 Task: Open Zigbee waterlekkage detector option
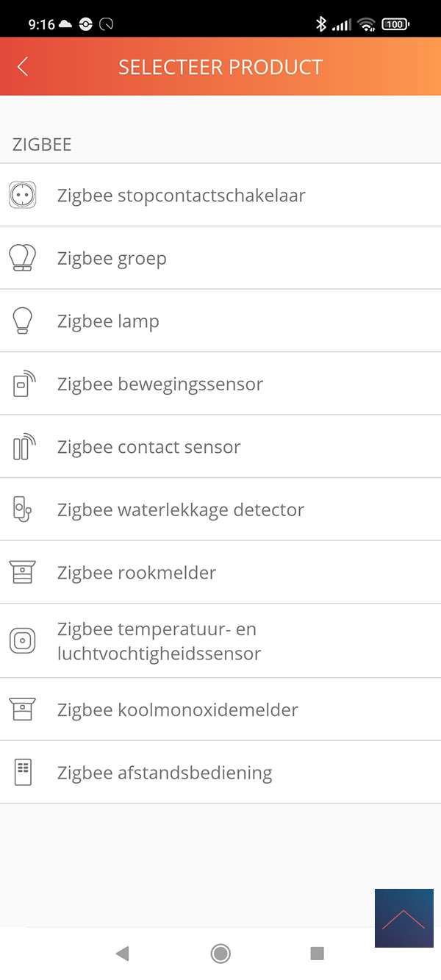pyautogui.click(x=181, y=509)
